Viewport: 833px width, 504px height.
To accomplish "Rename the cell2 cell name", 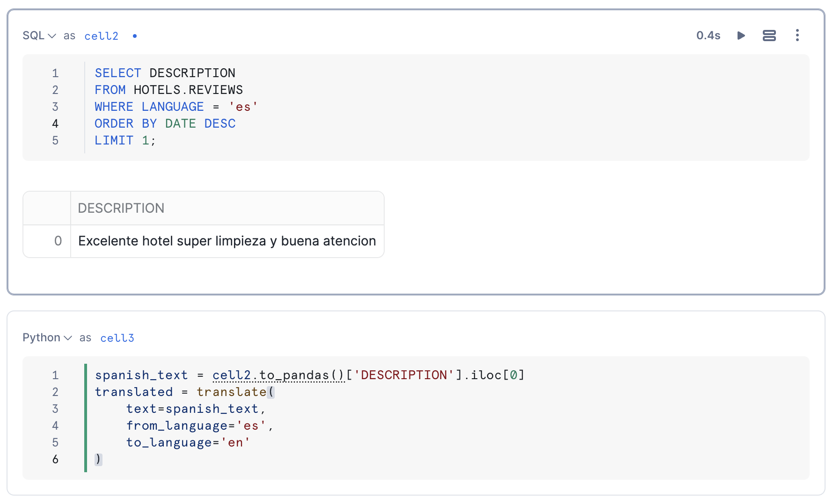I will point(101,36).
